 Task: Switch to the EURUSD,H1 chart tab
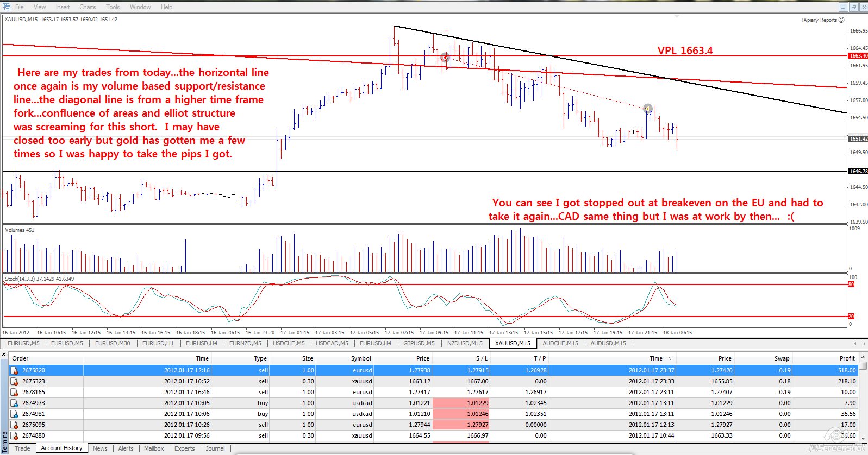[158, 343]
